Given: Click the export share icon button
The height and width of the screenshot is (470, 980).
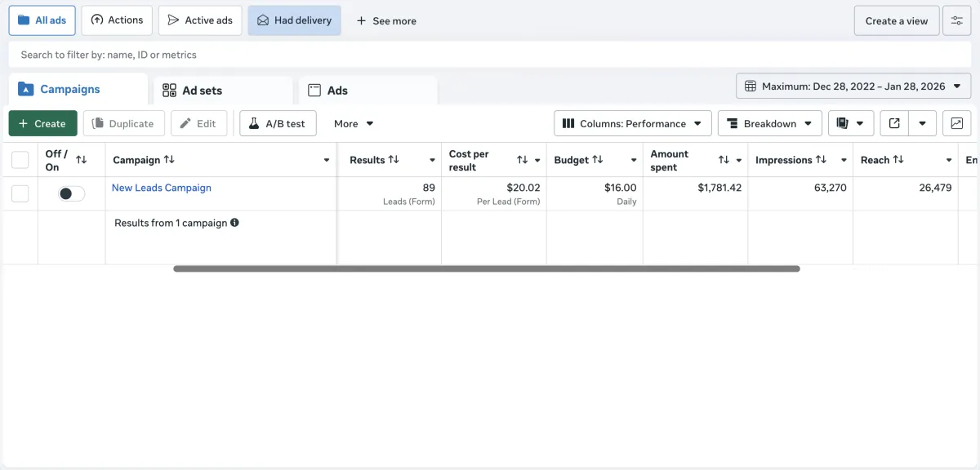Looking at the screenshot, I should point(894,123).
